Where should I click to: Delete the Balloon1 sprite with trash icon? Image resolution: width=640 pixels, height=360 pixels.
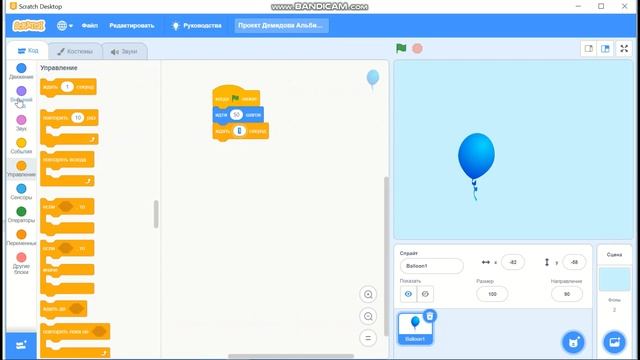(430, 316)
